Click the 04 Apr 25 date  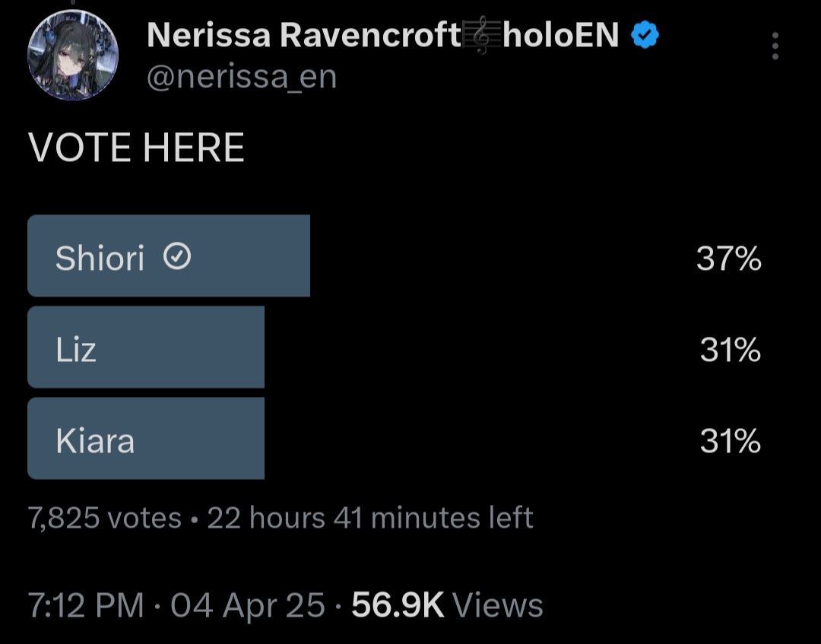click(247, 605)
